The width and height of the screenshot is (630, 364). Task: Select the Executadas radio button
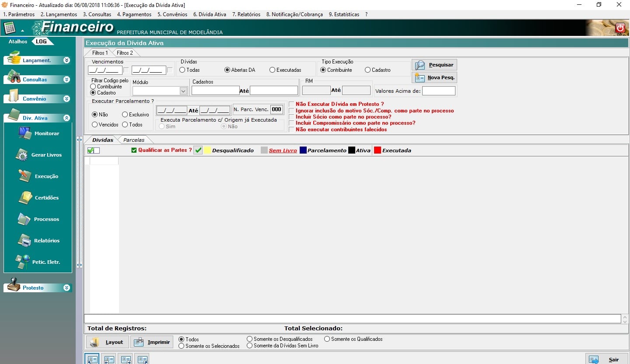[272, 70]
